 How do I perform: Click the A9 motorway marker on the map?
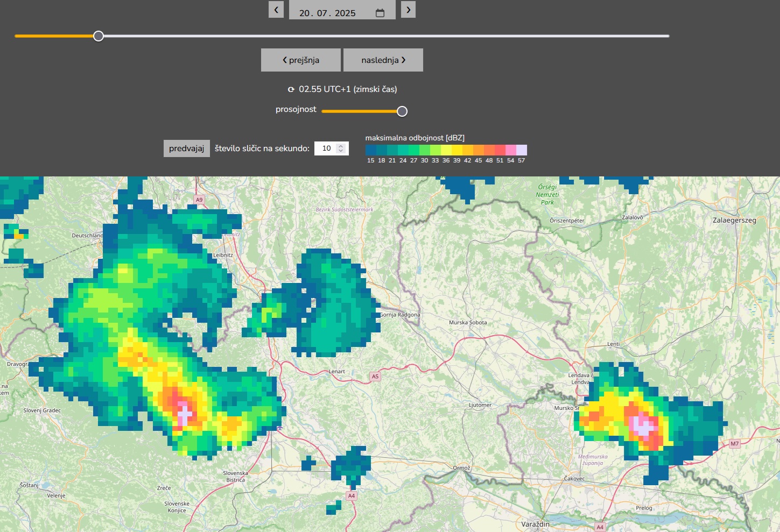pos(199,200)
